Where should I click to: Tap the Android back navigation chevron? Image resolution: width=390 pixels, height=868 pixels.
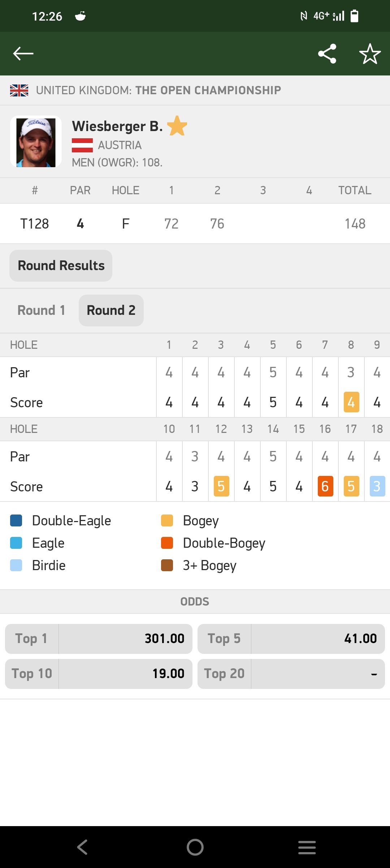(x=82, y=847)
